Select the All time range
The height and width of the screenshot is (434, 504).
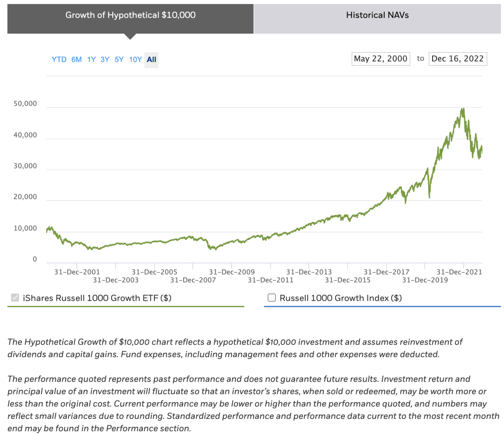pos(151,60)
